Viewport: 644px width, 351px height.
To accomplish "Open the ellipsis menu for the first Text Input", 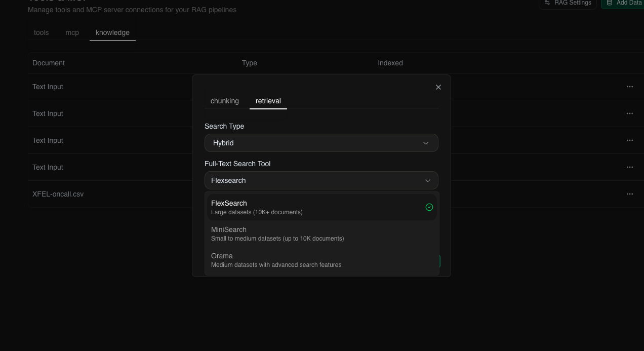I will (x=629, y=87).
